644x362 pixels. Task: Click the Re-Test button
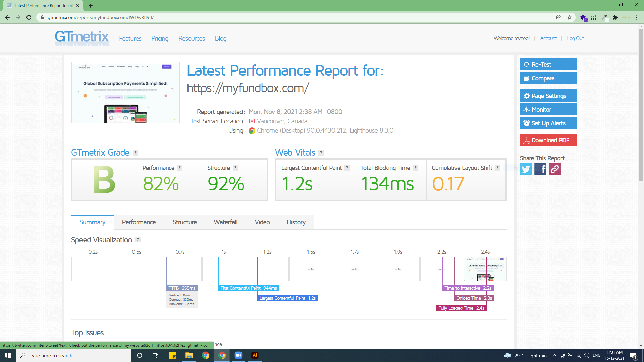click(x=548, y=64)
